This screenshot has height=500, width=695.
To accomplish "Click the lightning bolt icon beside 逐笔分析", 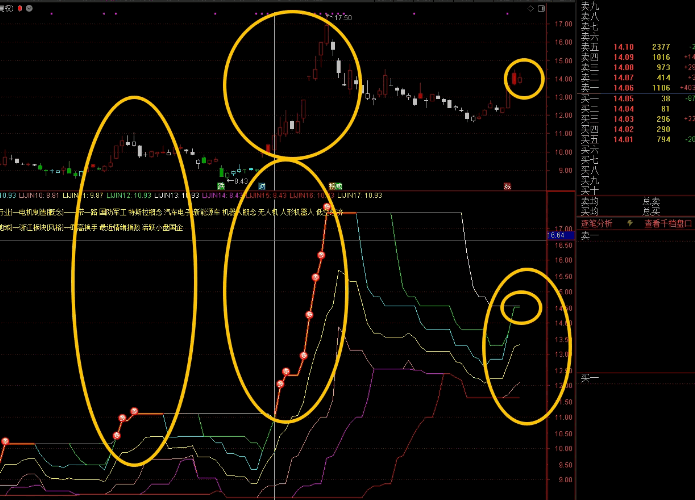I will coord(630,223).
